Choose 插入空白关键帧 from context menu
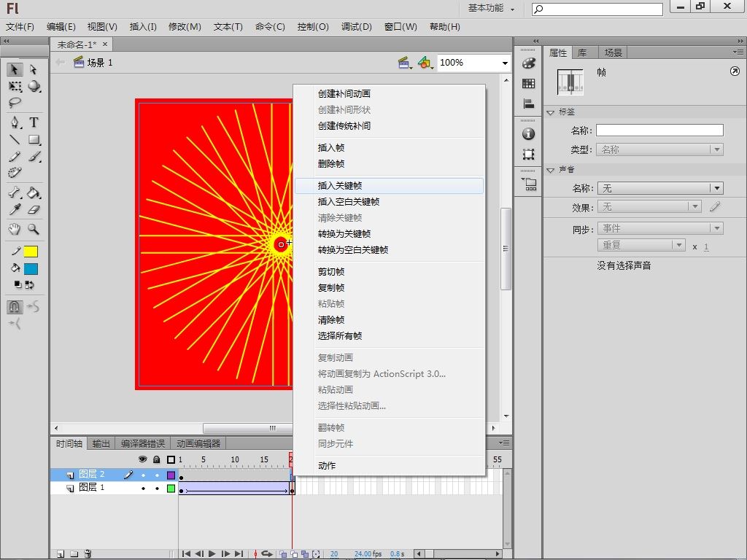This screenshot has height=560, width=747. click(x=389, y=202)
